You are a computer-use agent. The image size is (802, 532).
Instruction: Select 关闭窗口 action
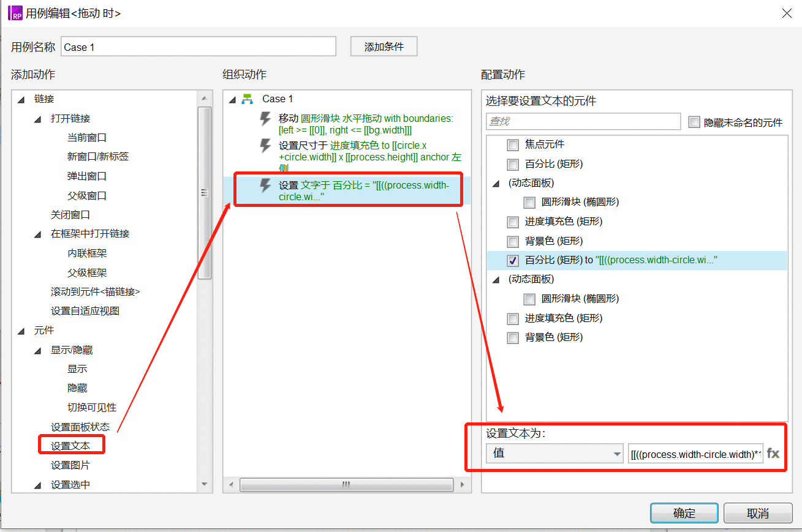(70, 215)
